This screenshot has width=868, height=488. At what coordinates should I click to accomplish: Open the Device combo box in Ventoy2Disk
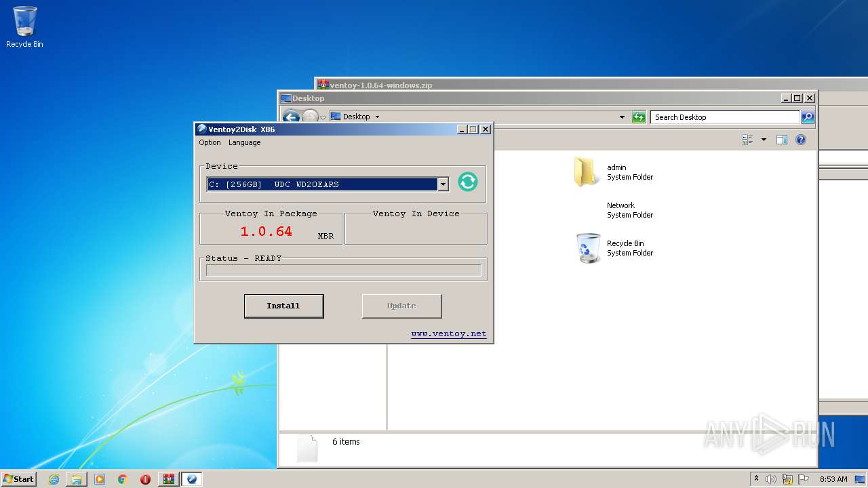pos(443,184)
